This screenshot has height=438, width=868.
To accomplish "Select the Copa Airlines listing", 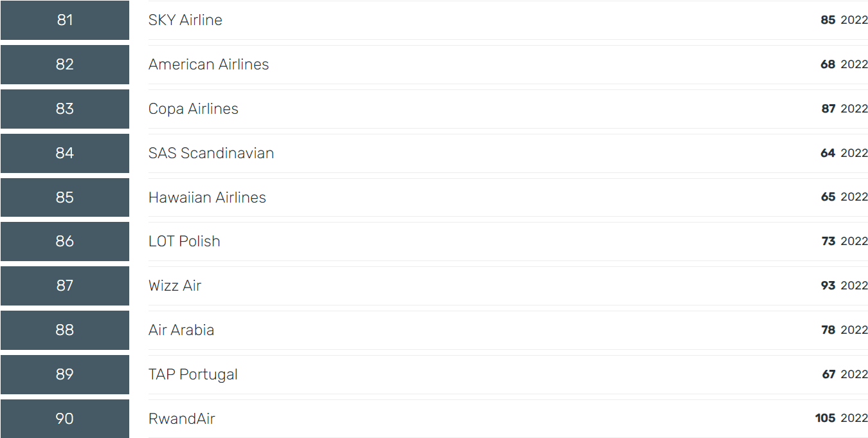I will pyautogui.click(x=193, y=109).
